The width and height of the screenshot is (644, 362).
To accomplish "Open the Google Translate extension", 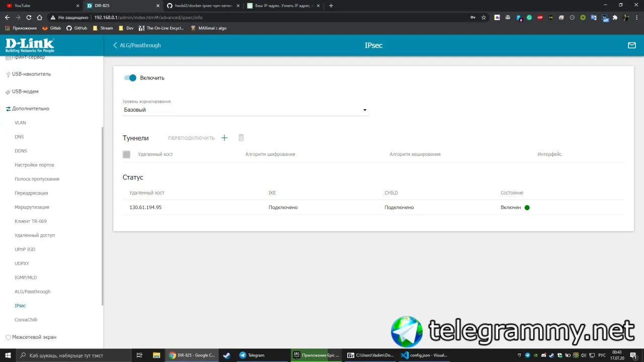I will [x=594, y=17].
